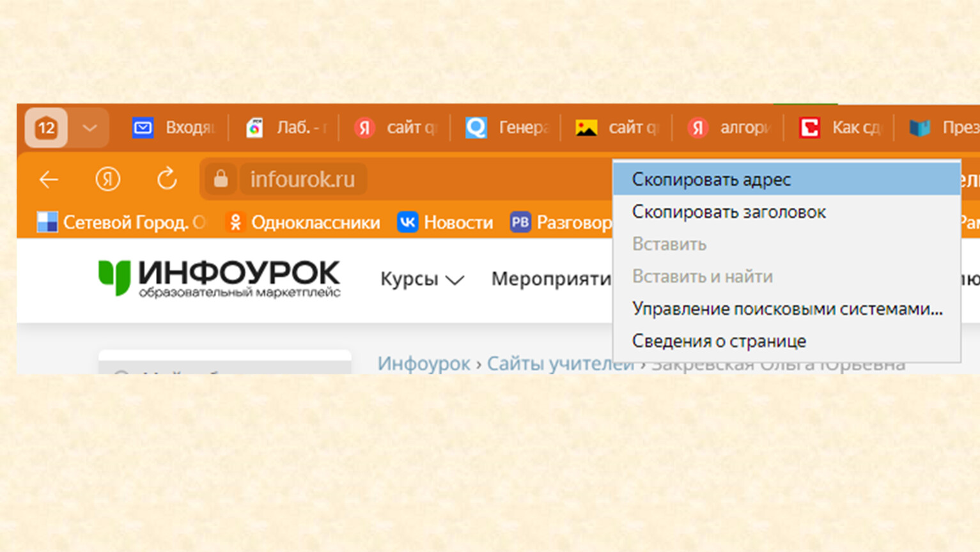
Task: Click the infourok.ru address field
Action: coord(302,180)
